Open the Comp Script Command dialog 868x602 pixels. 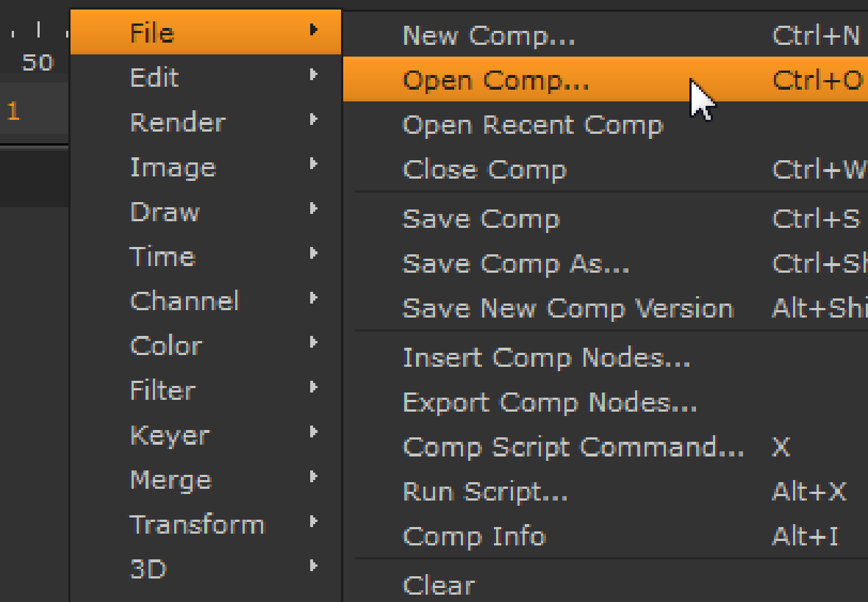[572, 447]
